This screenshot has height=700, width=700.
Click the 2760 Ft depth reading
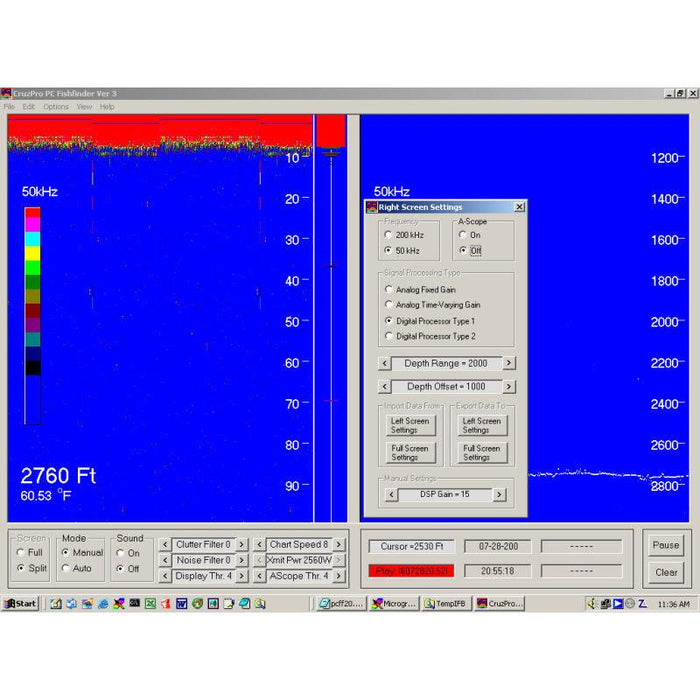pos(58,476)
